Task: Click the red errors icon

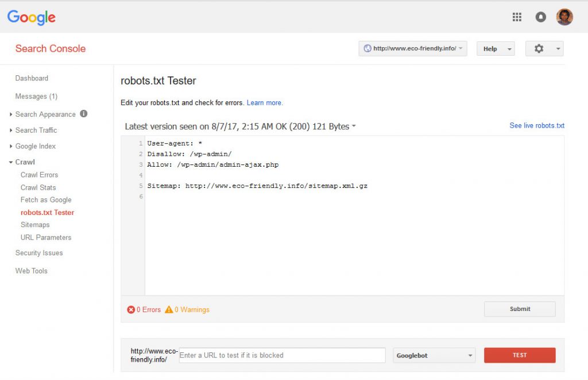Action: [x=131, y=309]
